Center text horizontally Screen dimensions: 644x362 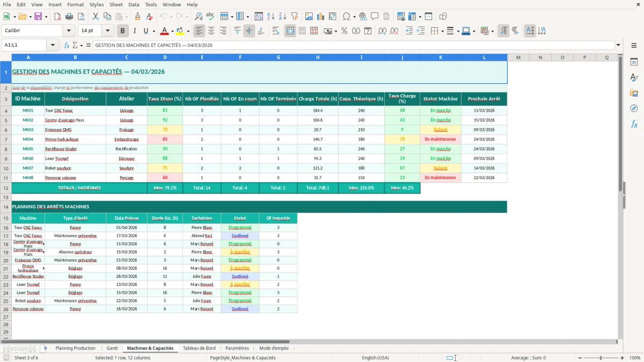pos(211,31)
